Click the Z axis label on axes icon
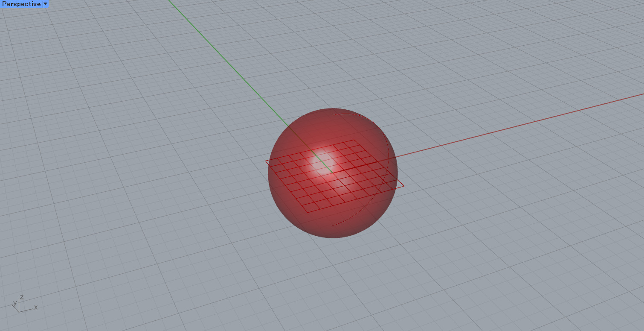The width and height of the screenshot is (644, 331). point(22,297)
